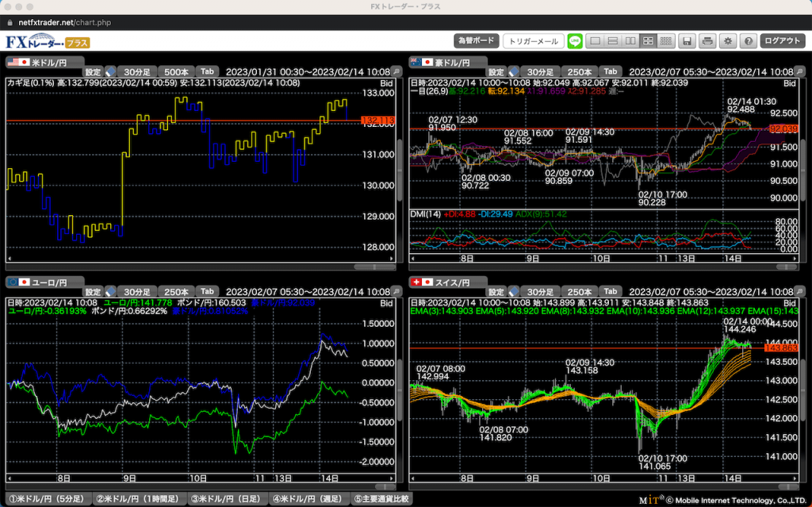Switch to ③米ドル/円（日足）tab
812x507 pixels.
tap(226, 499)
